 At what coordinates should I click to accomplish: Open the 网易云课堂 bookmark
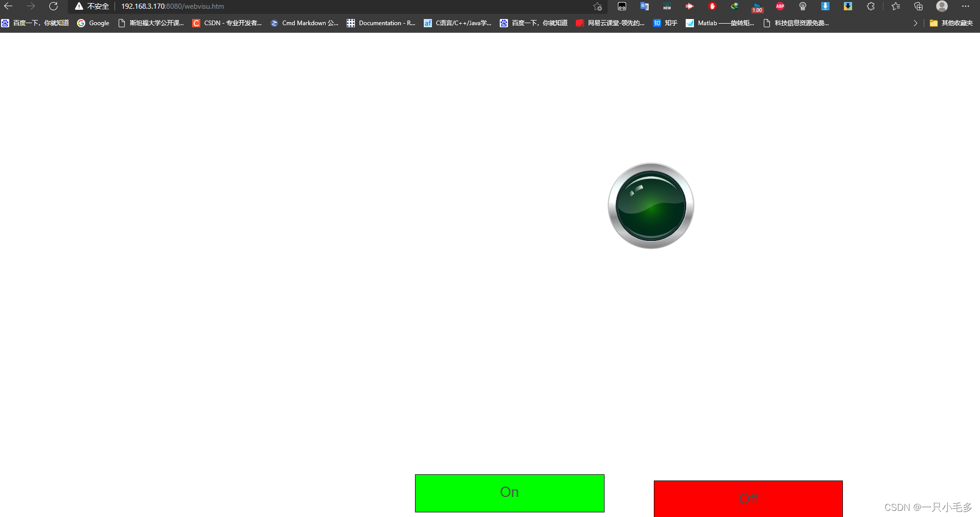pyautogui.click(x=610, y=23)
